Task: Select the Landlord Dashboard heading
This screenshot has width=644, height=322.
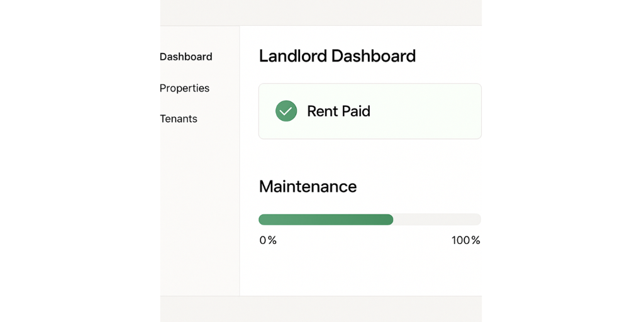Action: click(337, 56)
